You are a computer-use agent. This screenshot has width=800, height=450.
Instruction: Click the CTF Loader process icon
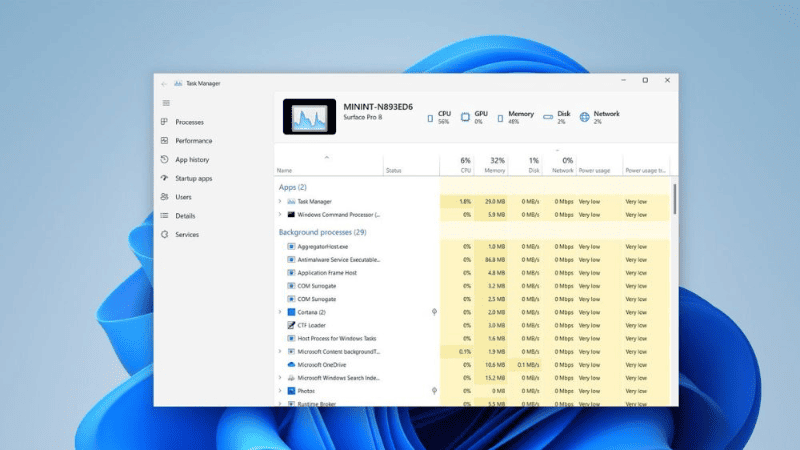click(x=291, y=325)
